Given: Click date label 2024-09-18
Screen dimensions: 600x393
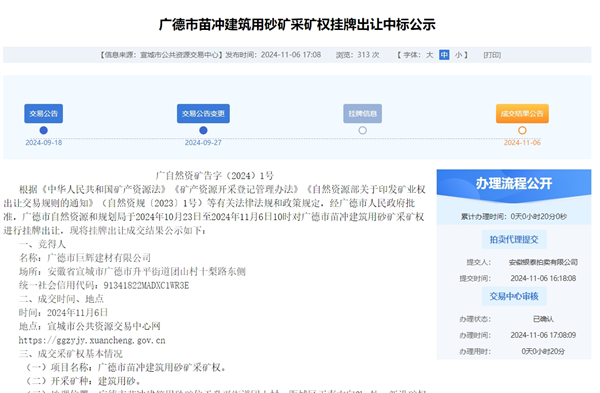Looking at the screenshot, I should [x=44, y=143].
